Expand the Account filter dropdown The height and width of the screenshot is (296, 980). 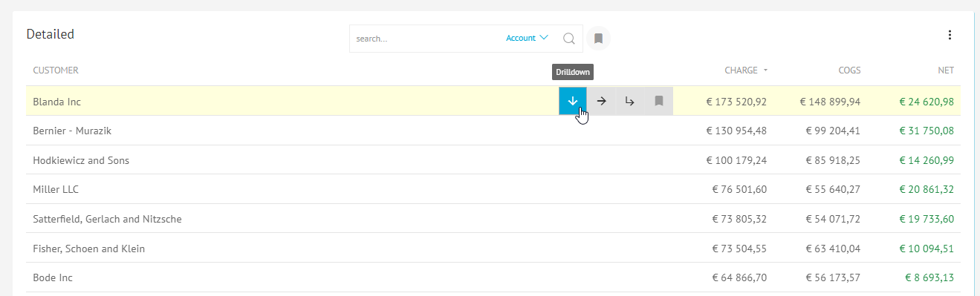[x=527, y=38]
